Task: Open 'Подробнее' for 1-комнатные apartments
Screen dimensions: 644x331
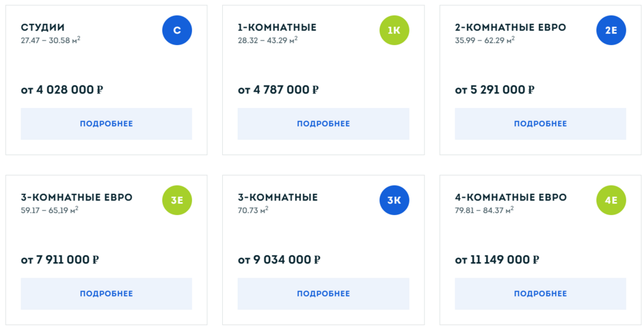Action: (323, 124)
